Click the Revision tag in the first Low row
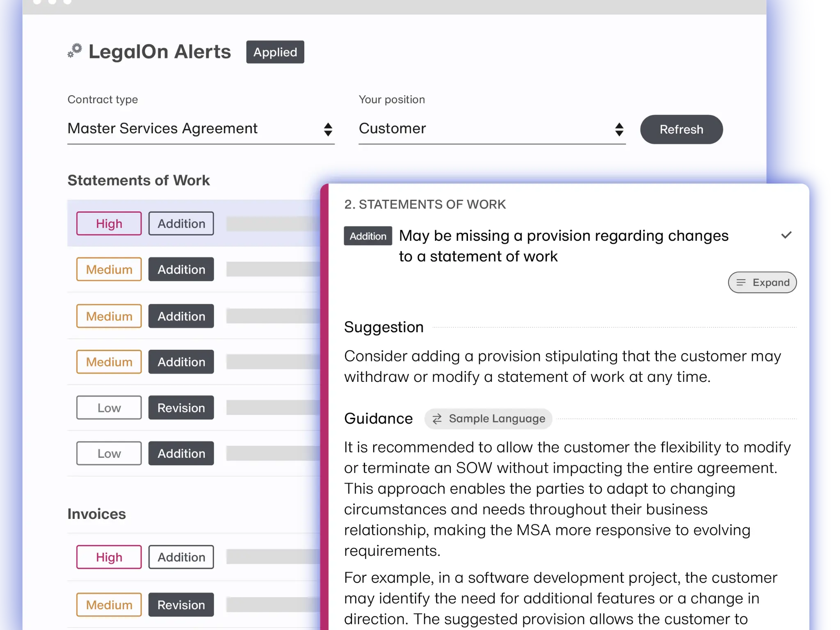This screenshot has width=840, height=630. pyautogui.click(x=181, y=408)
